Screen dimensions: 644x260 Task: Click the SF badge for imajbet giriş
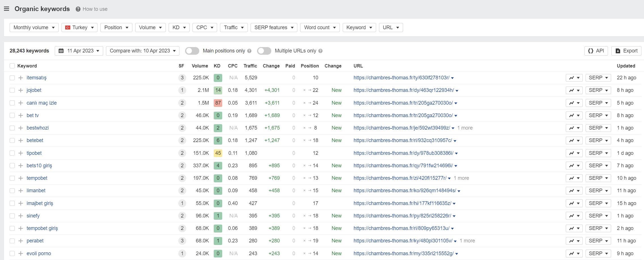pos(182,203)
